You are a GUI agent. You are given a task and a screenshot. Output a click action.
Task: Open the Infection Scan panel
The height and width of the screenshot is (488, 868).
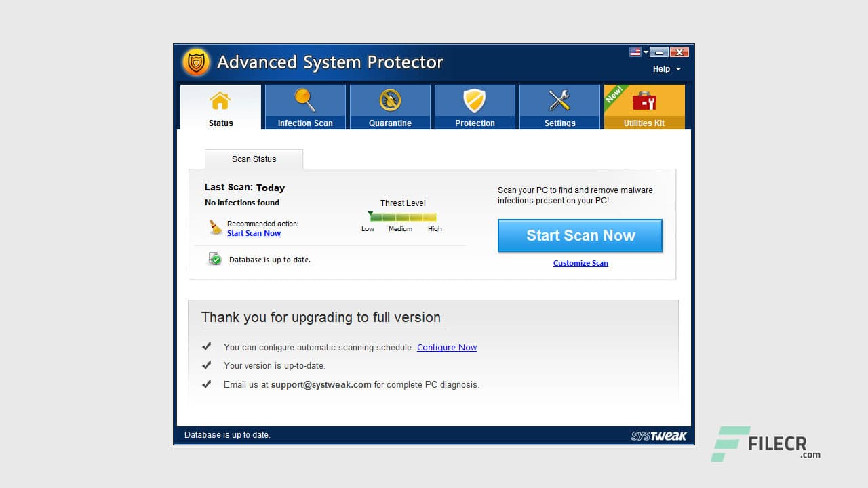(x=305, y=106)
